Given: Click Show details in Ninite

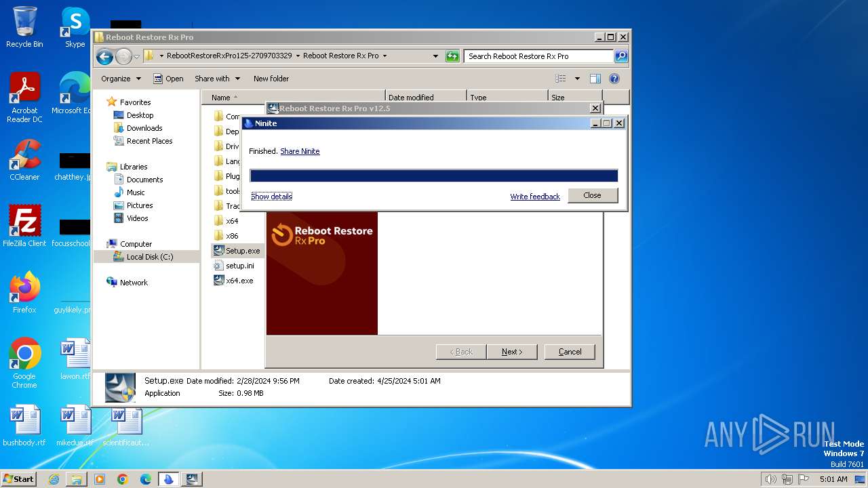Looking at the screenshot, I should click(x=271, y=197).
